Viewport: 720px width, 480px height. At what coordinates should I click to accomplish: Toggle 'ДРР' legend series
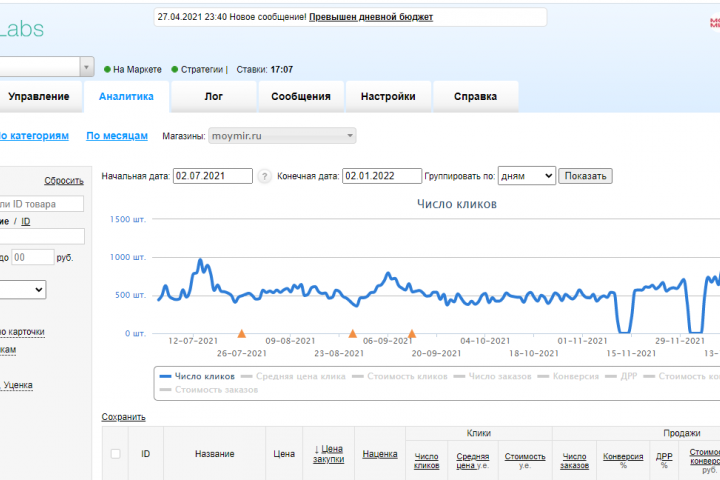click(621, 376)
